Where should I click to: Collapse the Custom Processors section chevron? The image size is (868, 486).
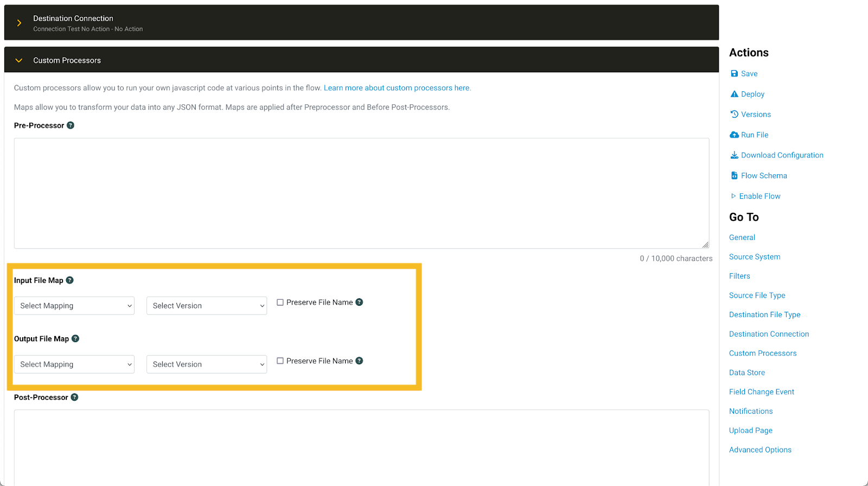click(x=19, y=60)
